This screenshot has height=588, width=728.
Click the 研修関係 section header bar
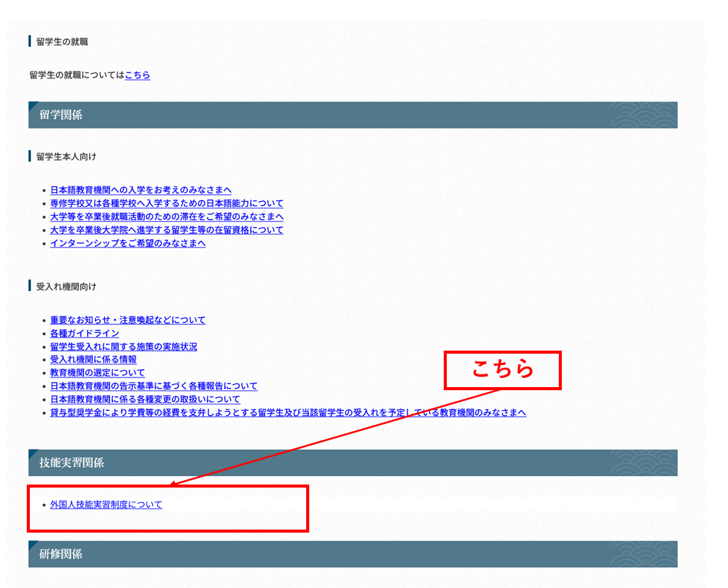(x=352, y=554)
